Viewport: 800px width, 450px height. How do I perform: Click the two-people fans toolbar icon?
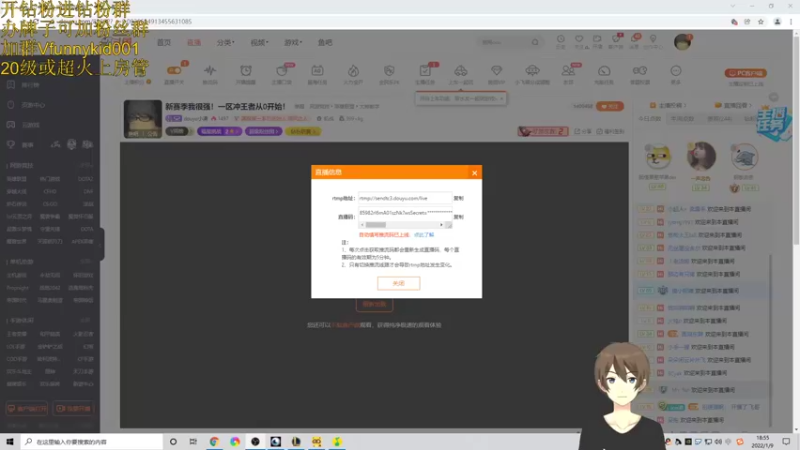pos(568,70)
